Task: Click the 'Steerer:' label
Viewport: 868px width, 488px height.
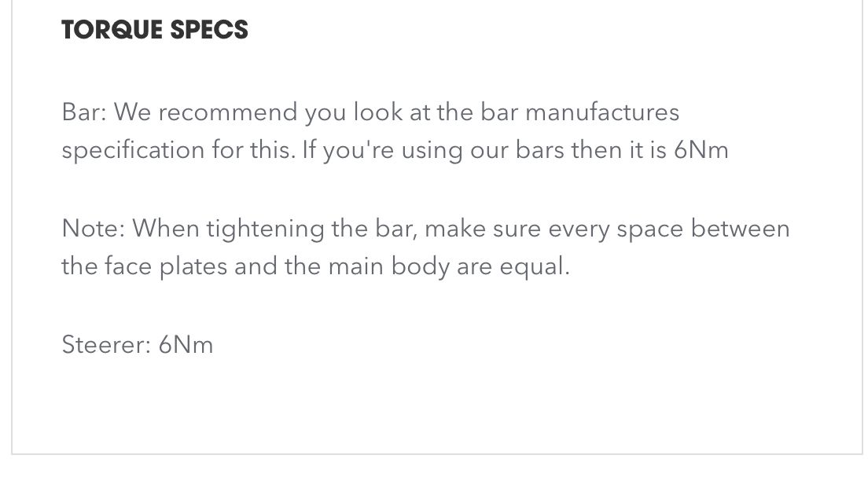Action: [105, 345]
